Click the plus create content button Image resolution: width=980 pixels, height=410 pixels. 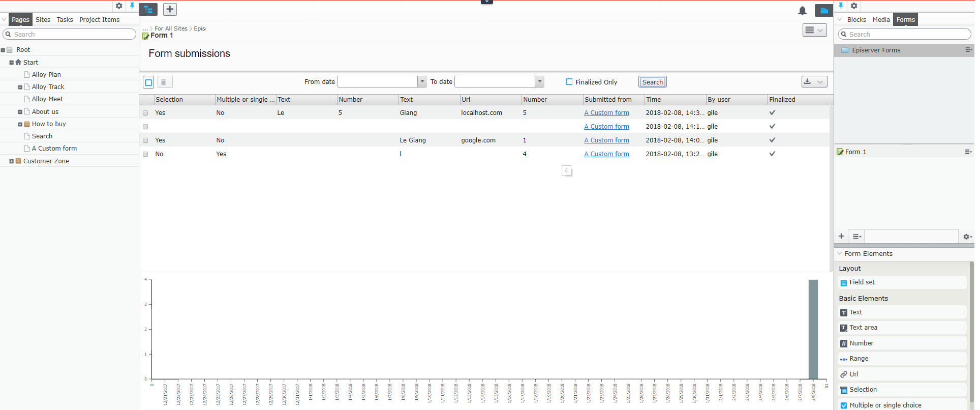170,9
